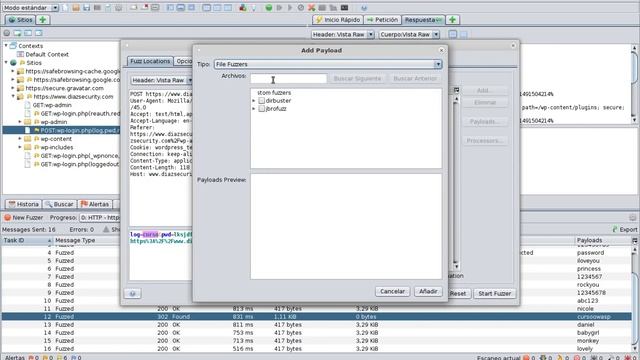640x360 pixels.
Task: Click the New Session icon in toolbar
Action: (65, 8)
